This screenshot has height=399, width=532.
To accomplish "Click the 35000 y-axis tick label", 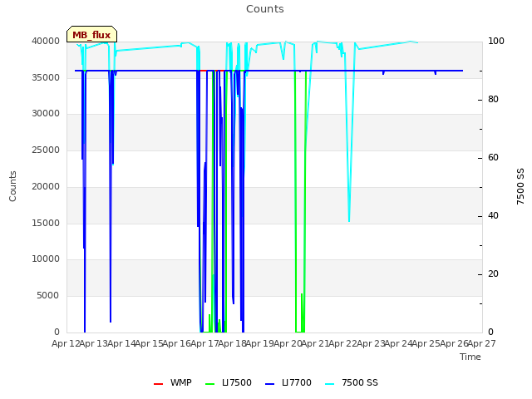I will [x=46, y=77].
